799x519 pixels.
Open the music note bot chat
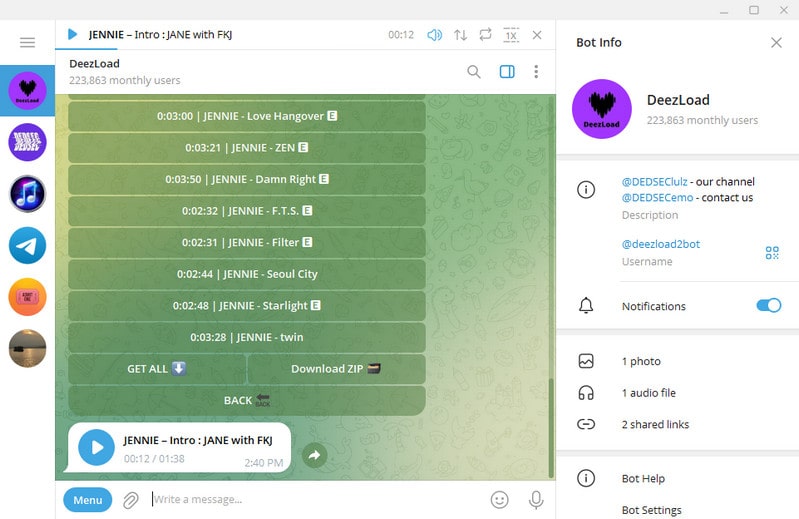click(x=28, y=194)
